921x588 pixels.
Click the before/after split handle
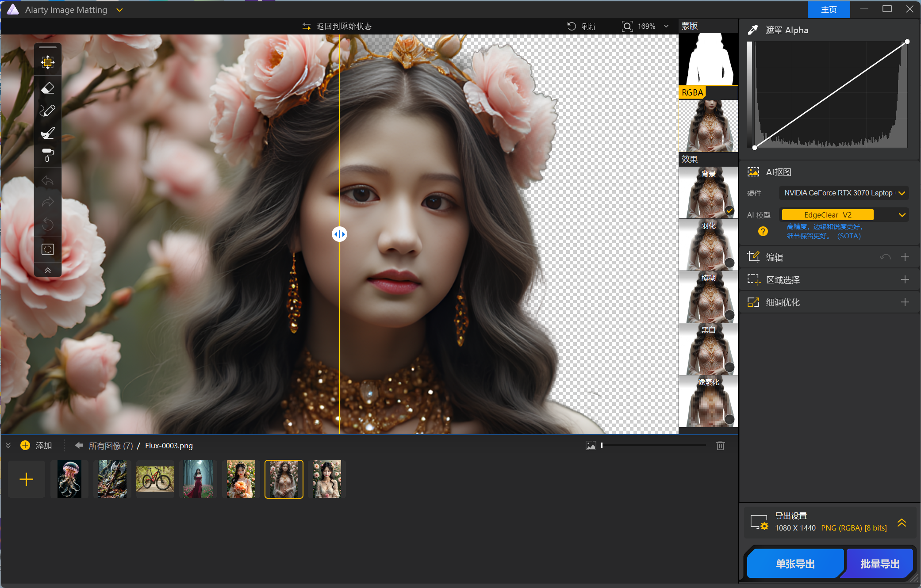point(339,234)
